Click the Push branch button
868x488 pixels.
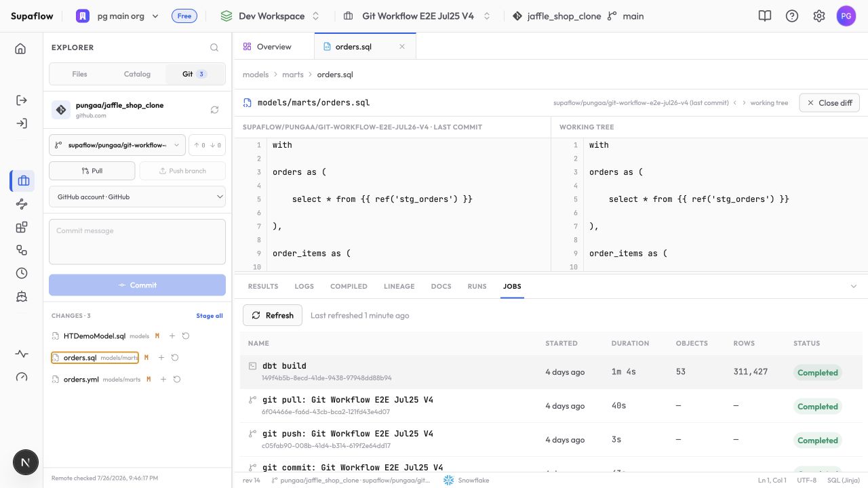coord(182,171)
